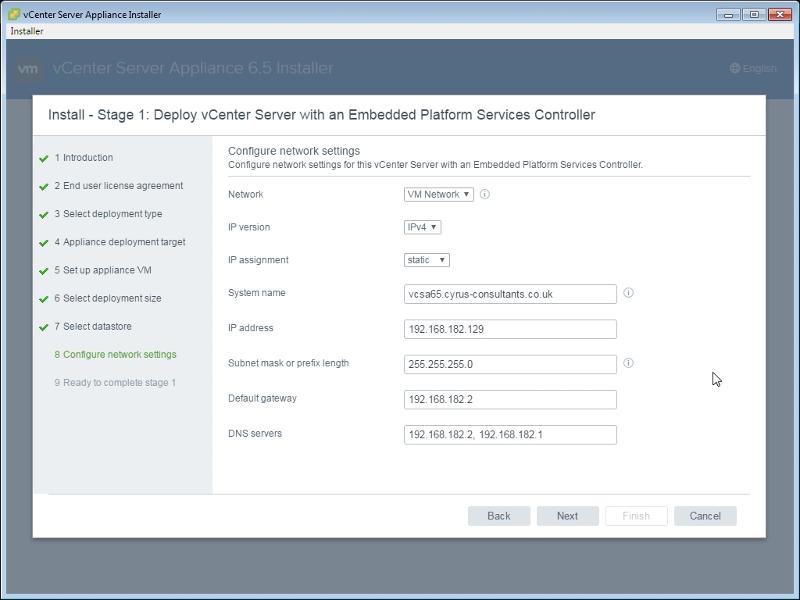Click the info icon beside Network dropdown

[485, 194]
